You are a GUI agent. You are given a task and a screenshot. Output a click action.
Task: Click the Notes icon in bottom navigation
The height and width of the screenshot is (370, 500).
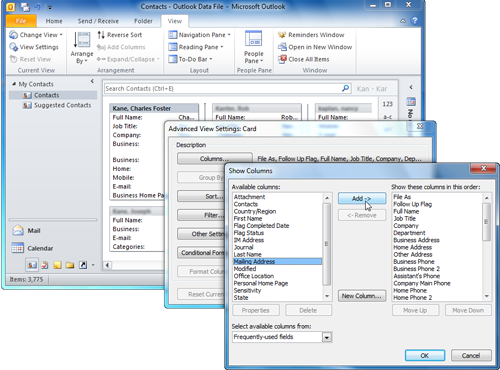click(57, 265)
